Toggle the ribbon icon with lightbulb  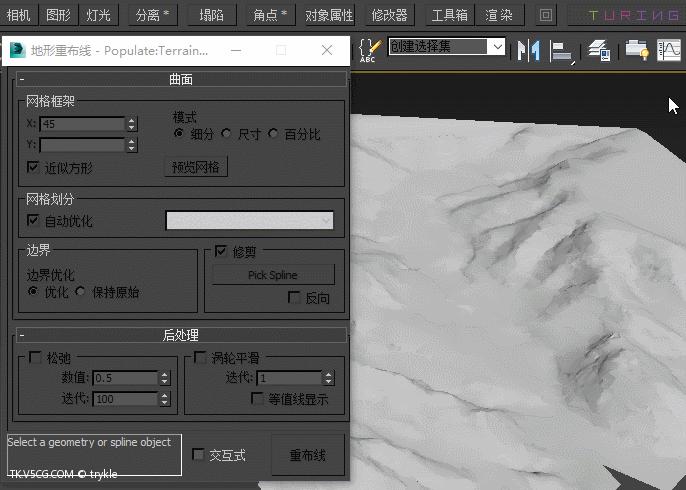637,50
